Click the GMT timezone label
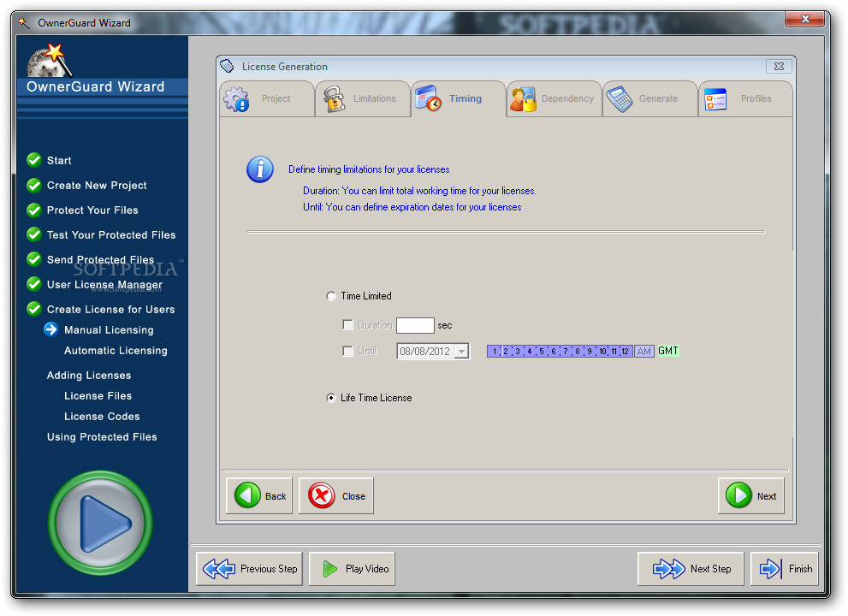This screenshot has height=616, width=848. [668, 351]
